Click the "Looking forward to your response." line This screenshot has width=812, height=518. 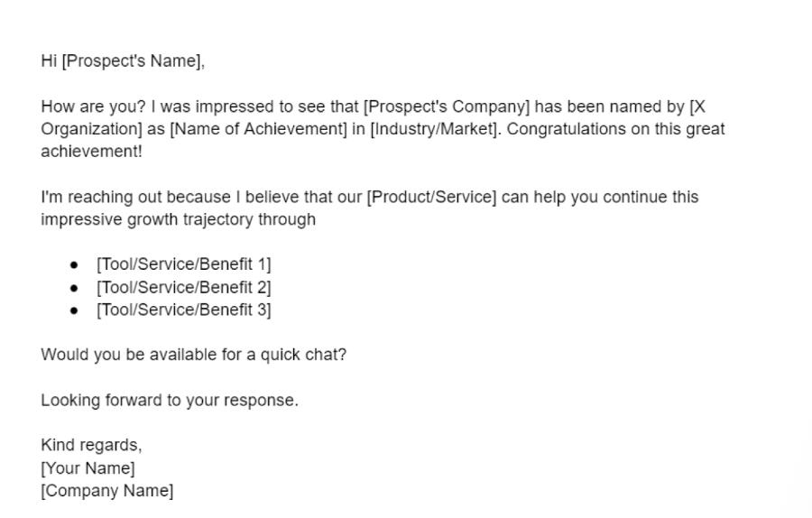pos(170,401)
